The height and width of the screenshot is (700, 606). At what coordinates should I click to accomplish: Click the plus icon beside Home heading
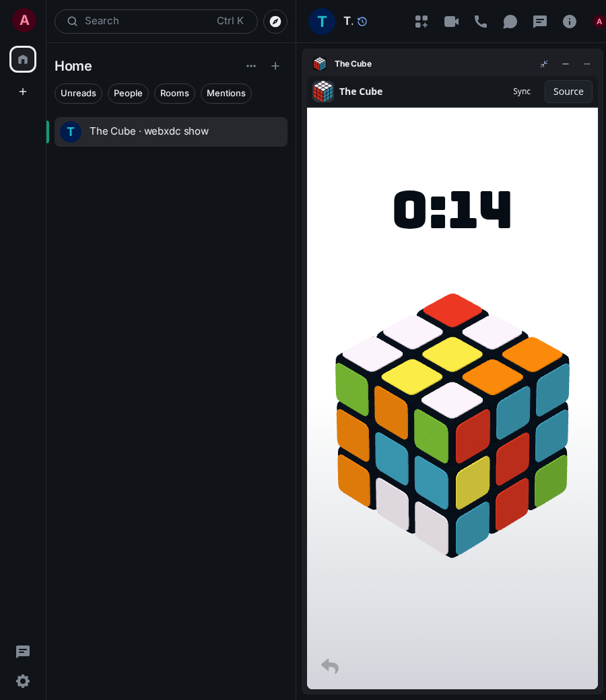(275, 66)
